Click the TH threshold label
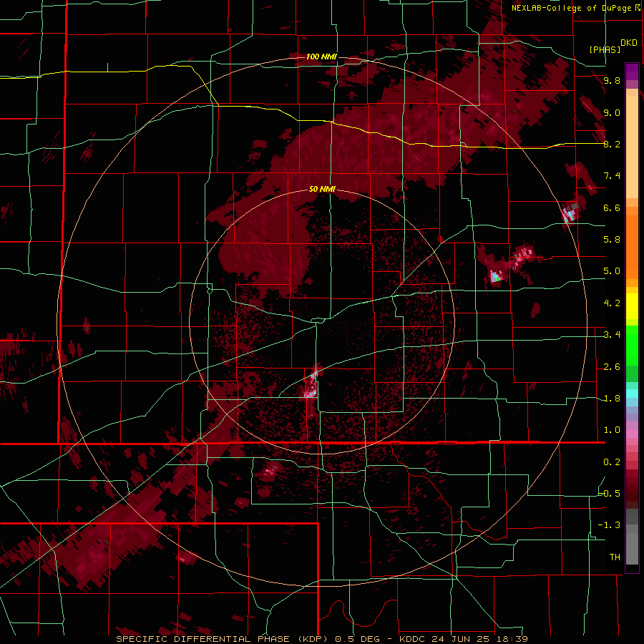 pos(615,557)
